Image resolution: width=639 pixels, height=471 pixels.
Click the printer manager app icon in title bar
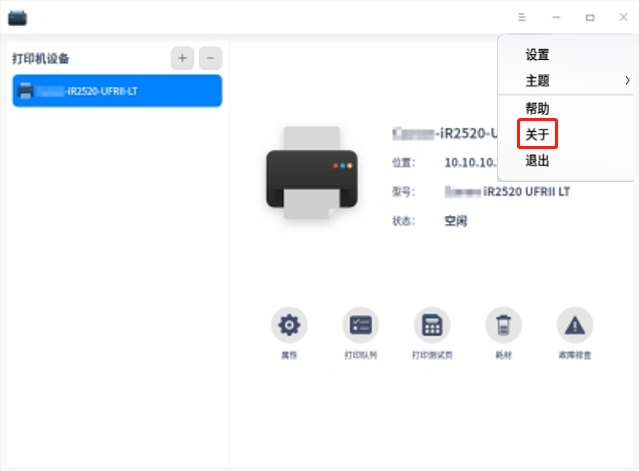click(17, 18)
